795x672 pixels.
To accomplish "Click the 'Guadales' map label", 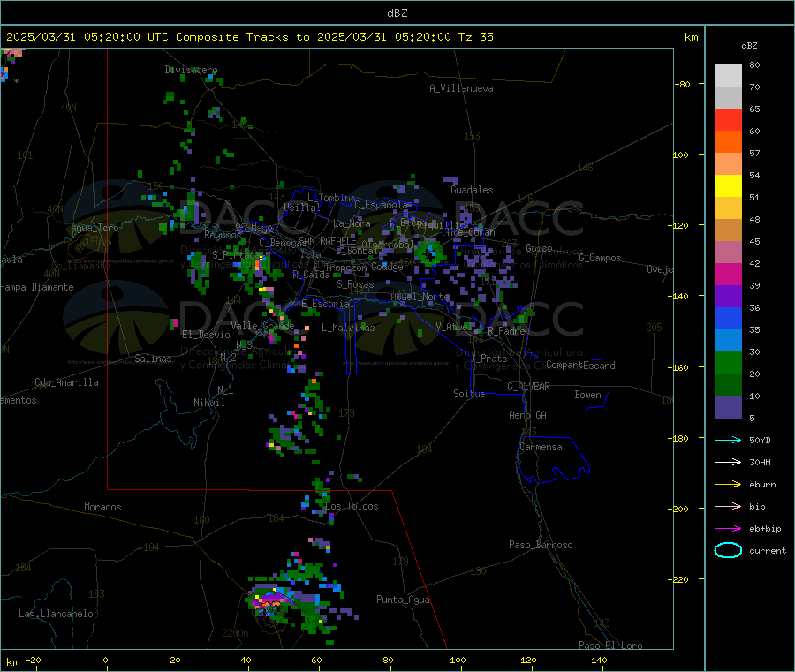I will coord(472,190).
